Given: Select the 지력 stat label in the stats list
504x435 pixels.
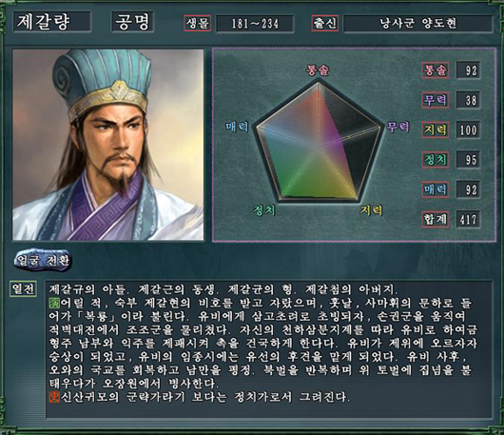Looking at the screenshot, I should point(436,129).
